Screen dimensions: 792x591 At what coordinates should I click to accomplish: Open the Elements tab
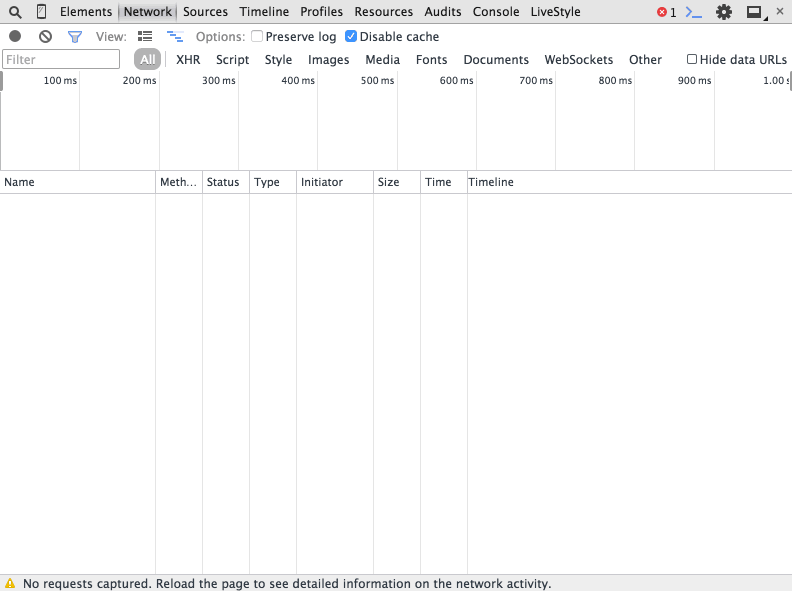pos(86,12)
